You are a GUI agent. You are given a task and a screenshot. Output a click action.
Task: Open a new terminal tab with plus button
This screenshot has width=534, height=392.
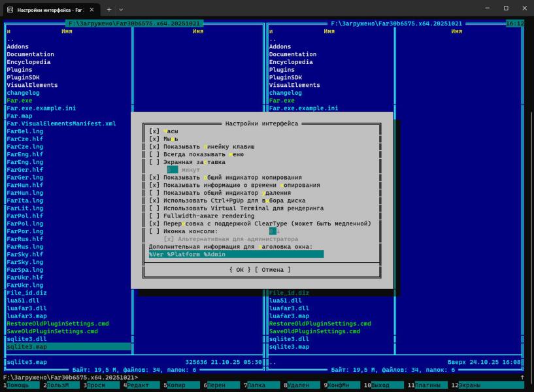tap(108, 9)
